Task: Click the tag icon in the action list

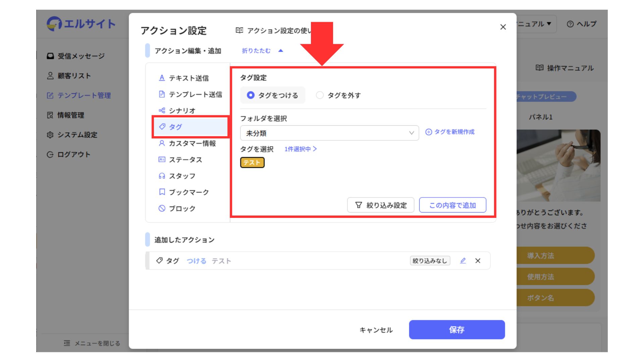Action: (162, 127)
